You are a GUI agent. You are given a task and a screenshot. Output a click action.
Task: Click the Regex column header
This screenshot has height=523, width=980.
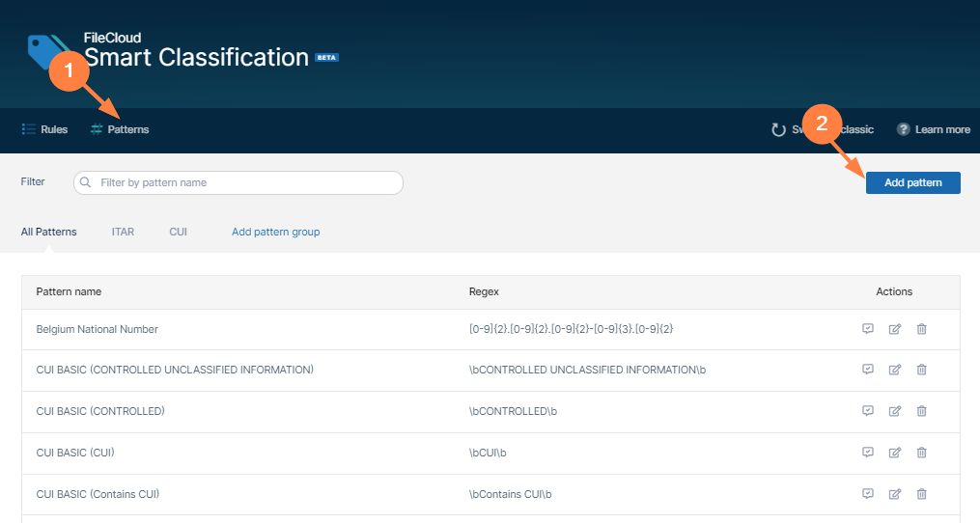point(484,291)
